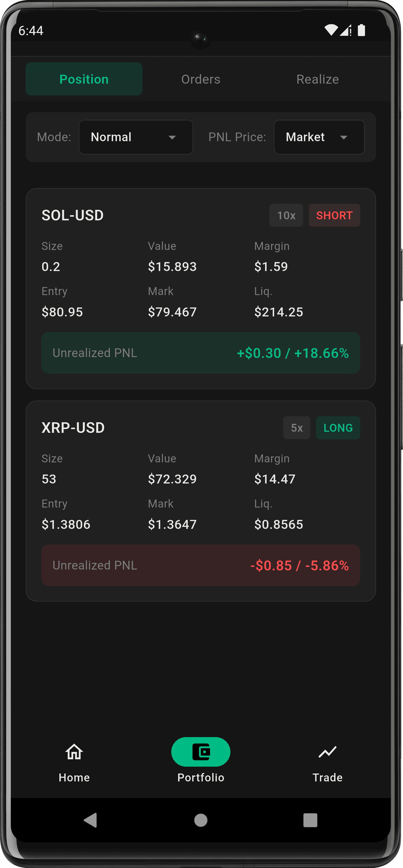Tap the Wi-Fi status icon
Viewport: 403px width, 868px height.
tap(331, 30)
